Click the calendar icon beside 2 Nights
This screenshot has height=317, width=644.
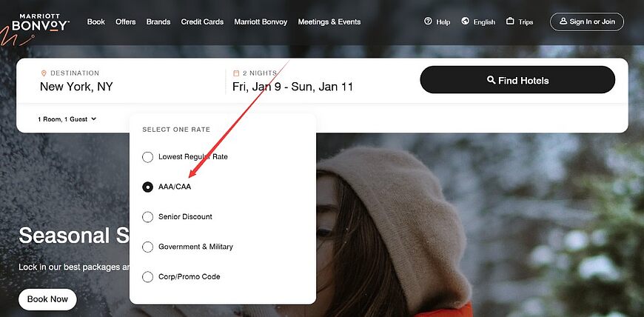click(236, 73)
